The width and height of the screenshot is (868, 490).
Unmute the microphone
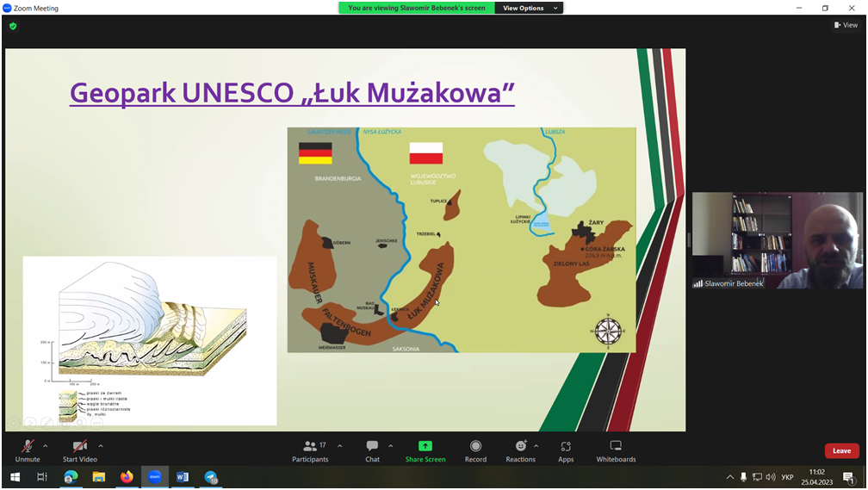point(28,449)
